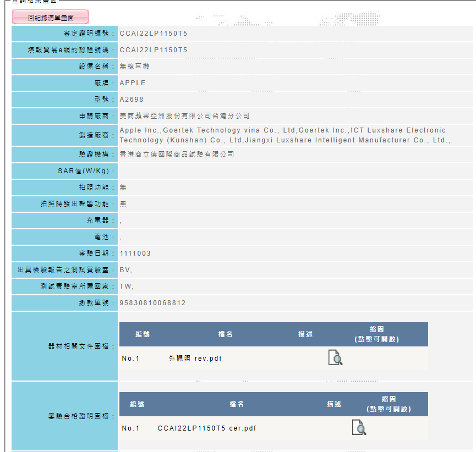This screenshot has width=476, height=452.
Task: Click the 審驗日期 label
Action: [x=96, y=253]
